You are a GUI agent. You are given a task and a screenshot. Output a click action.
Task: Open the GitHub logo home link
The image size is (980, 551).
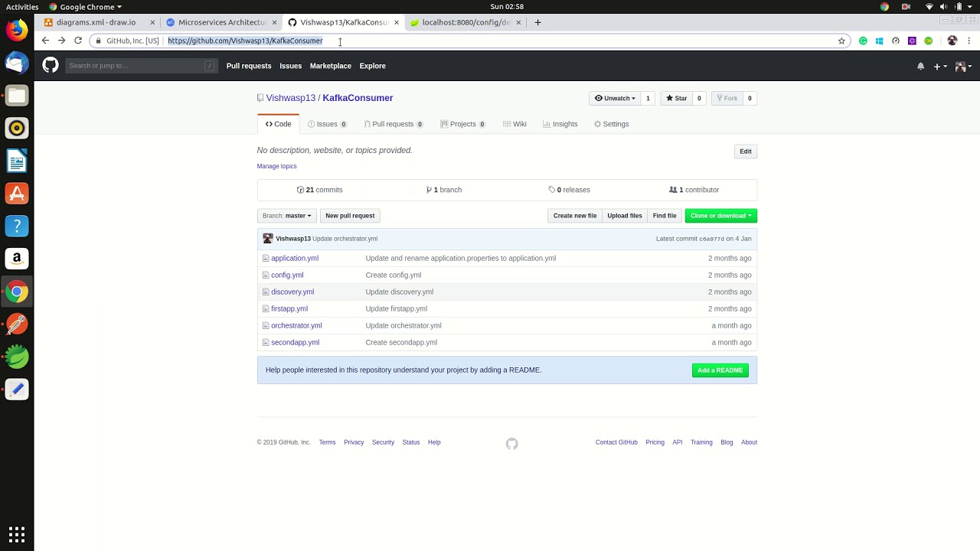point(51,66)
